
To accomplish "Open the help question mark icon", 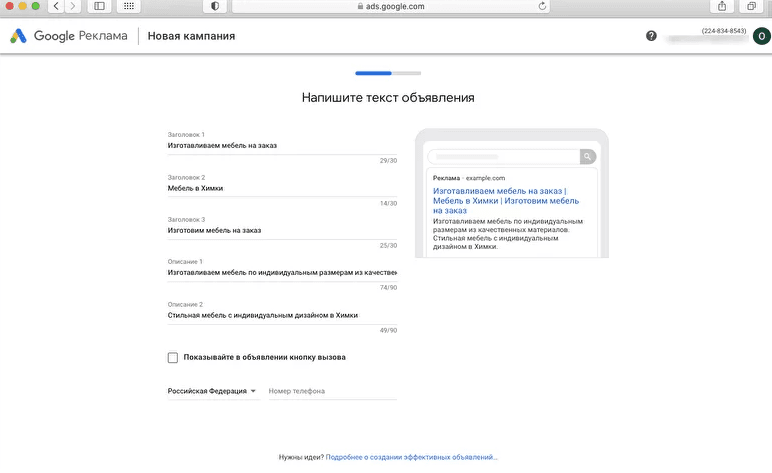I will [x=651, y=35].
